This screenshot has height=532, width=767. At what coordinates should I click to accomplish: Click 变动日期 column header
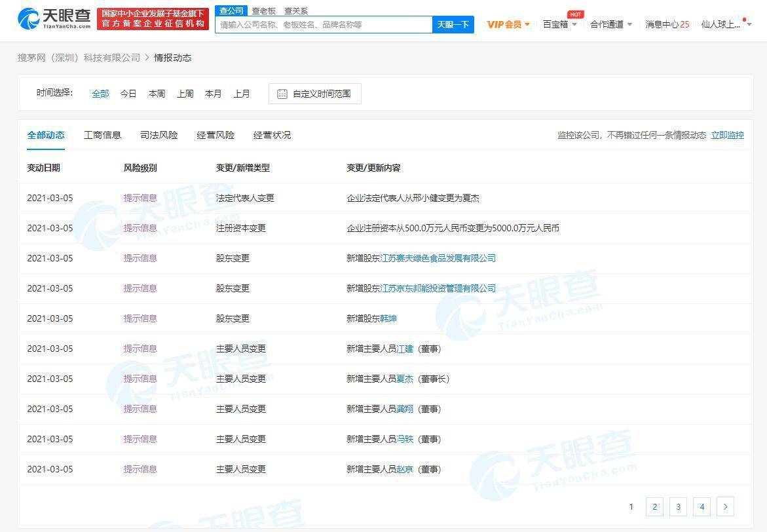click(x=43, y=168)
